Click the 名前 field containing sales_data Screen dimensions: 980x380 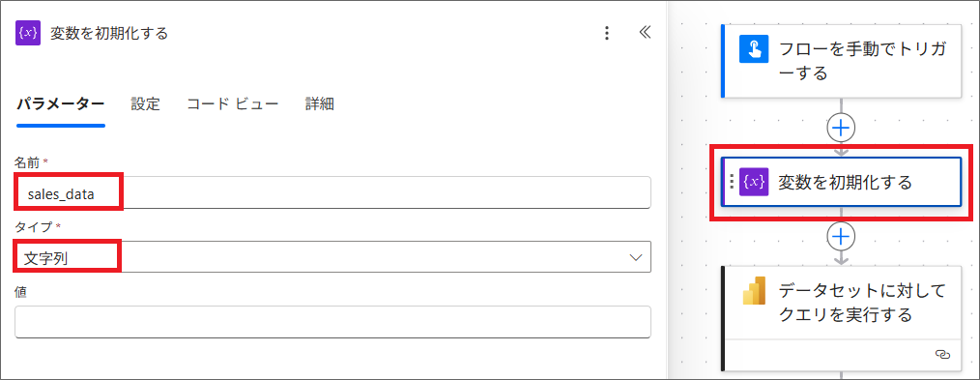[333, 192]
